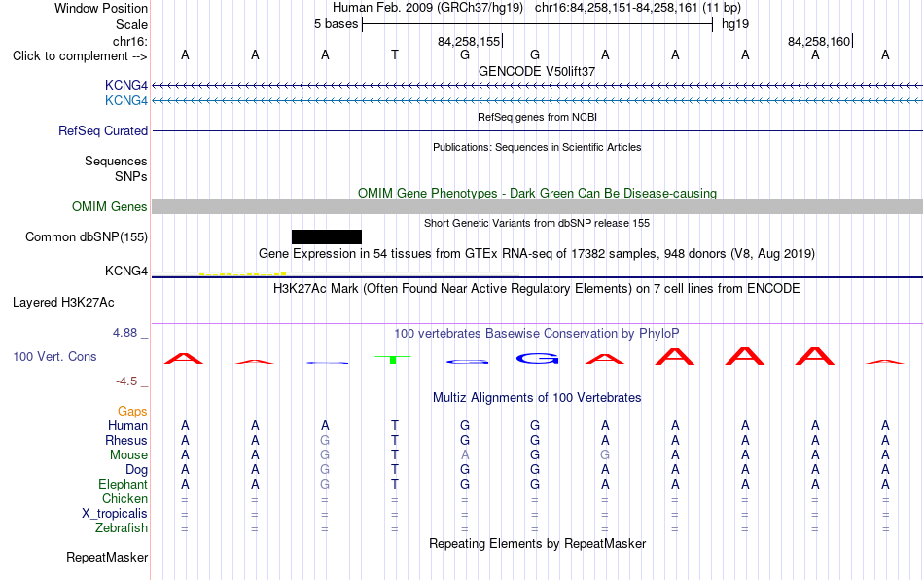Screen dimensions: 924x580
Task: Click the green T PhyloP conservation logo
Action: 393,359
